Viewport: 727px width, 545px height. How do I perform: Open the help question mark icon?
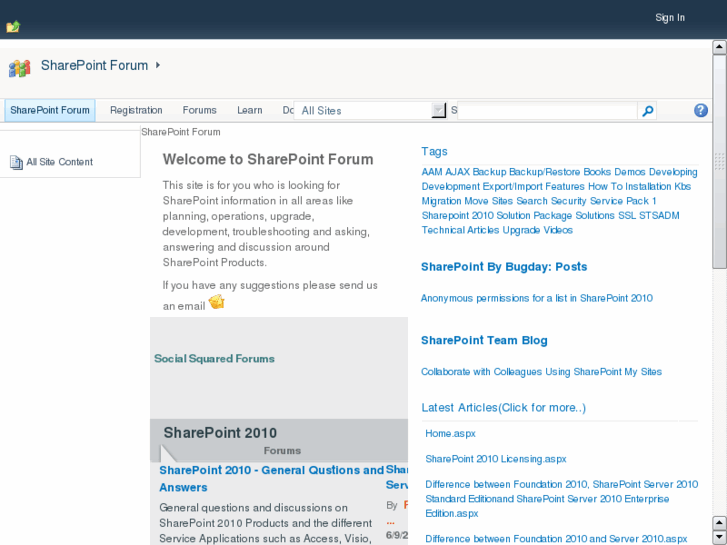point(701,110)
